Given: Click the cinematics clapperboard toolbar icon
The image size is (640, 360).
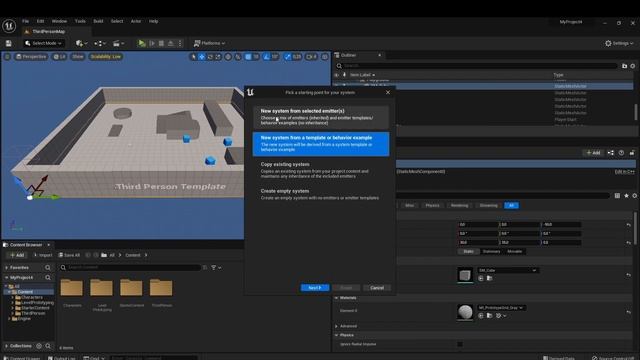Looking at the screenshot, I should point(118,43).
